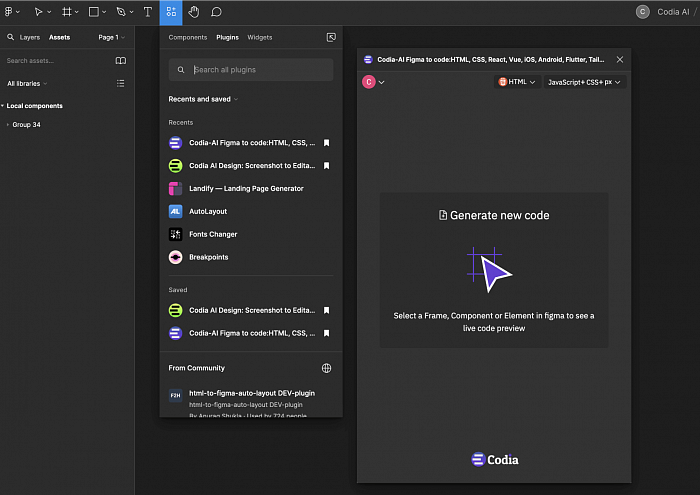Screen dimensions: 700x495
Task: Open the pink C account avatar in Codia
Action: 369,82
